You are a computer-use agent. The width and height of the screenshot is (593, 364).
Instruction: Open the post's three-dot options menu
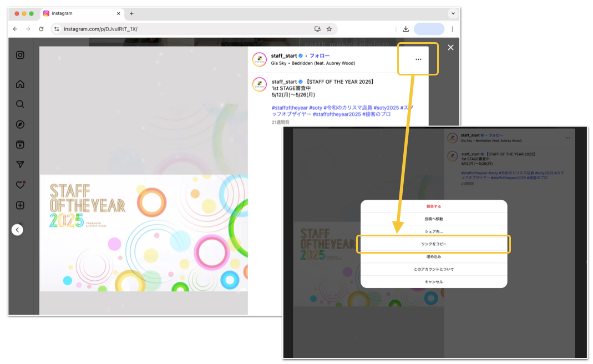point(418,59)
